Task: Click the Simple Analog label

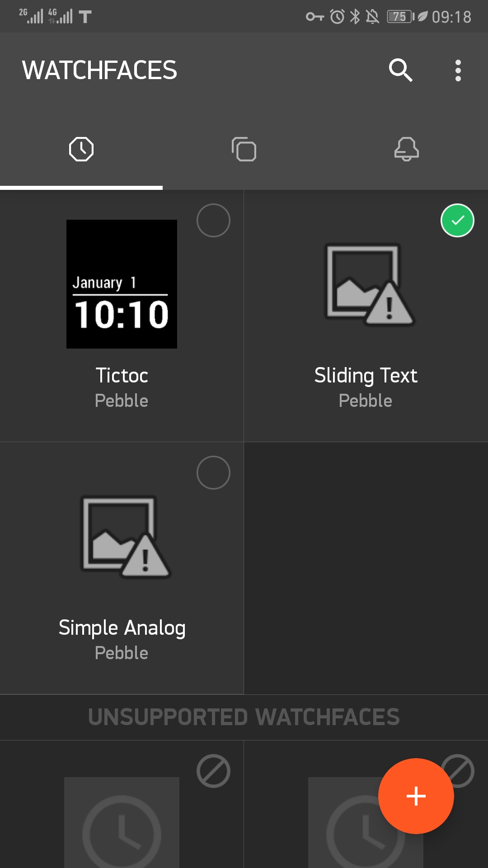Action: pos(122,628)
